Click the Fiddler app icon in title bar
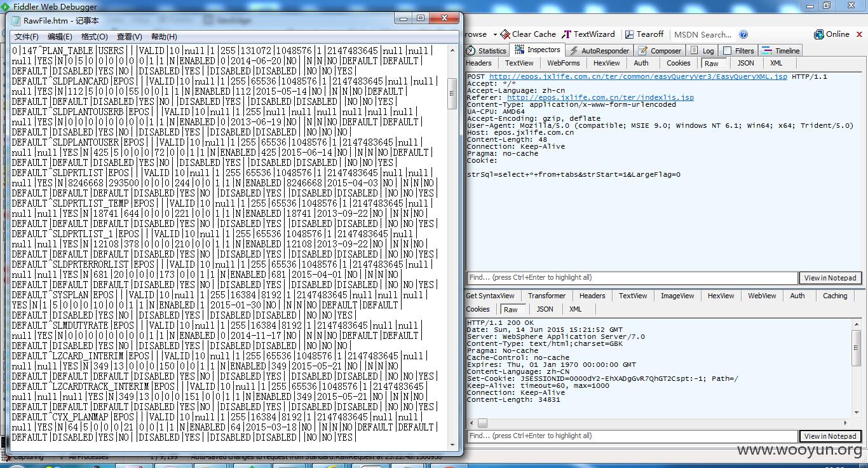 point(6,6)
